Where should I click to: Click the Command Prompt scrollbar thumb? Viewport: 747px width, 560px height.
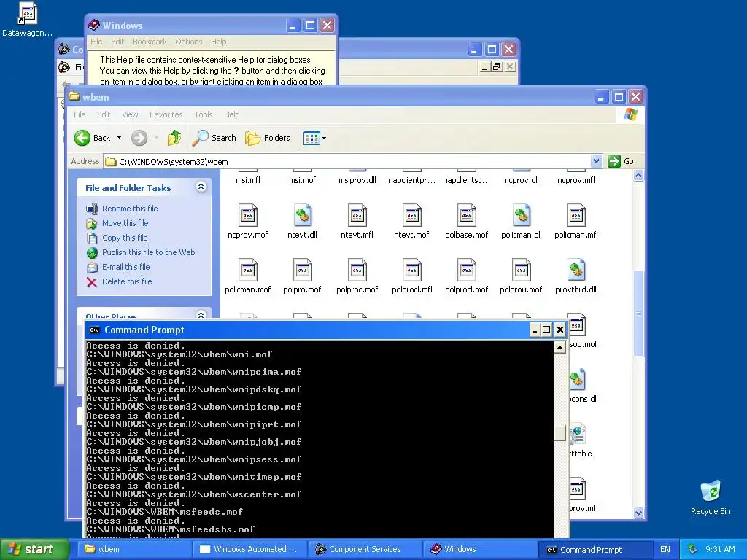click(x=560, y=432)
